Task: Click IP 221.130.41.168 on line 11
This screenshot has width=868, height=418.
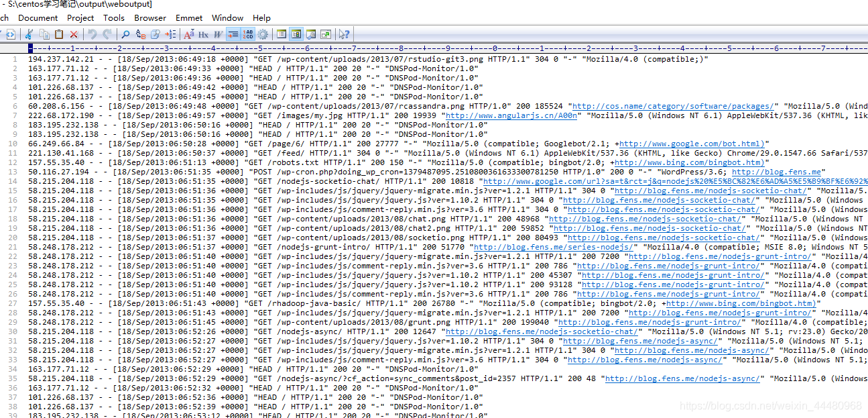Action: (x=61, y=153)
